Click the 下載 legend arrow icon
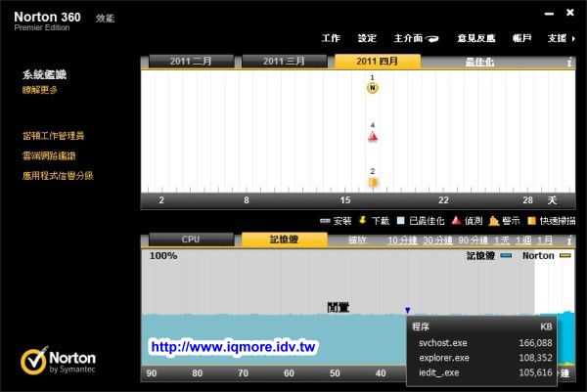The width and height of the screenshot is (587, 392). click(362, 220)
